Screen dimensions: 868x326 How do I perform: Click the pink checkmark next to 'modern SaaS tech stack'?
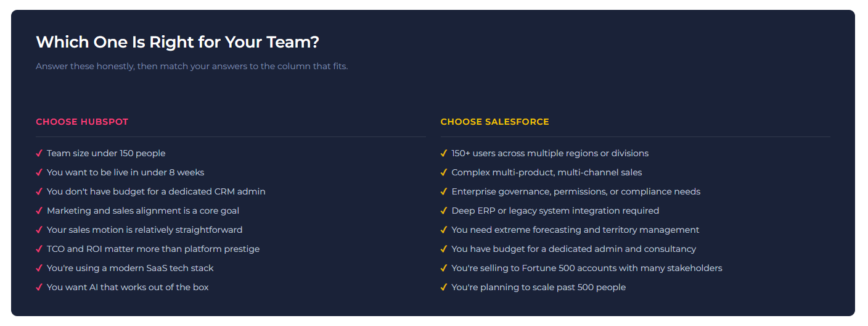[39, 268]
